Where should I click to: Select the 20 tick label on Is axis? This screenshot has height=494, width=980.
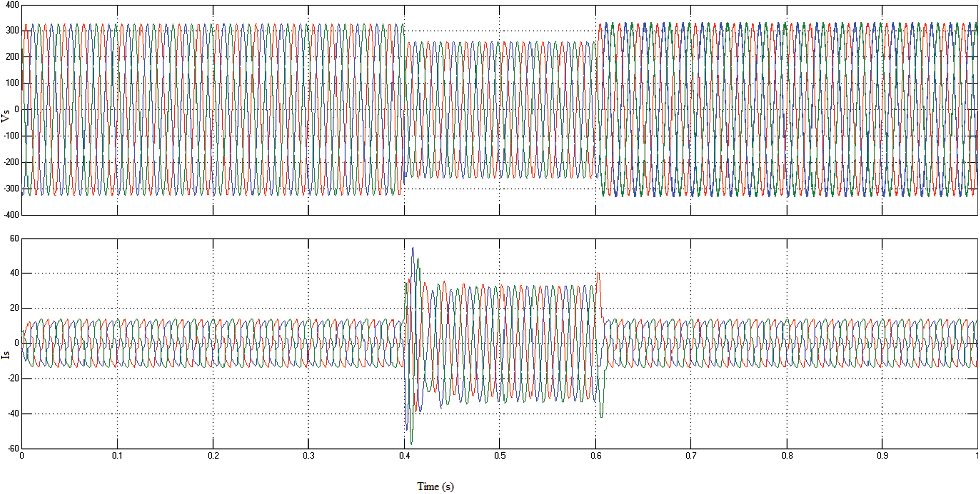click(14, 308)
